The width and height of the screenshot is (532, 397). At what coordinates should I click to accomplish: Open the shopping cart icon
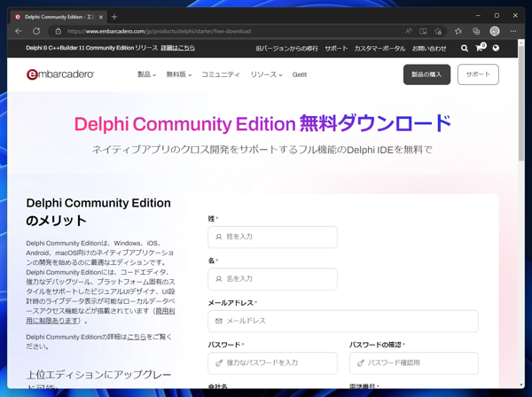click(x=480, y=48)
